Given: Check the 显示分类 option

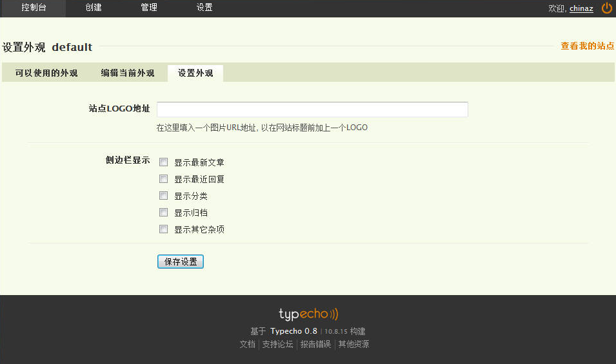Looking at the screenshot, I should [163, 195].
